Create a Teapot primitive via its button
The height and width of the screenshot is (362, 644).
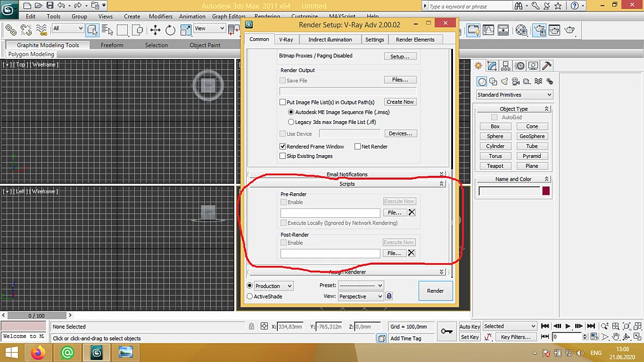pos(495,166)
